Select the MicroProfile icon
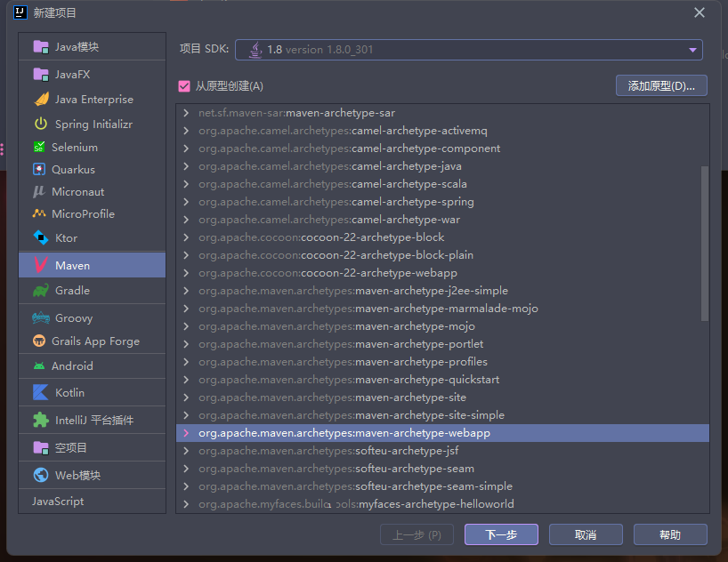This screenshot has width=728, height=562. 39,213
